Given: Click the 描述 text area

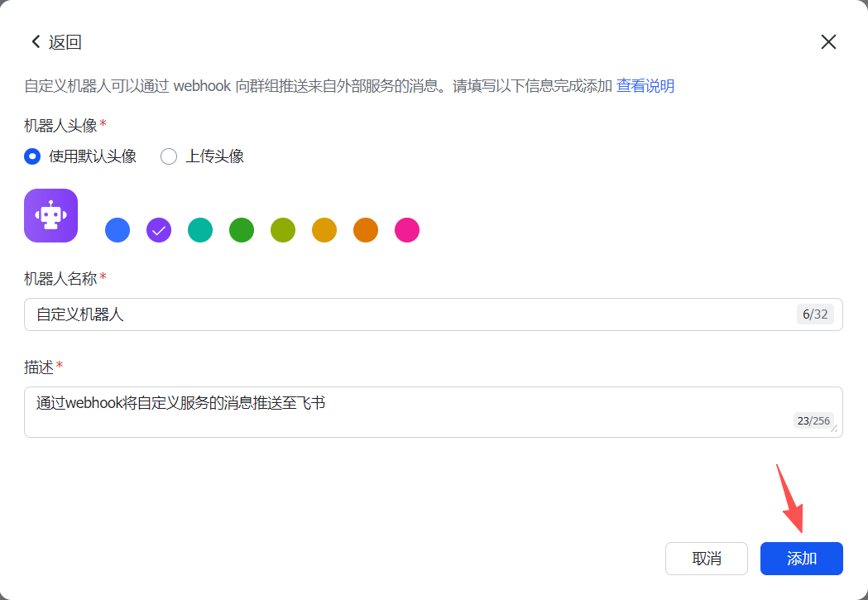Looking at the screenshot, I should pyautogui.click(x=434, y=412).
